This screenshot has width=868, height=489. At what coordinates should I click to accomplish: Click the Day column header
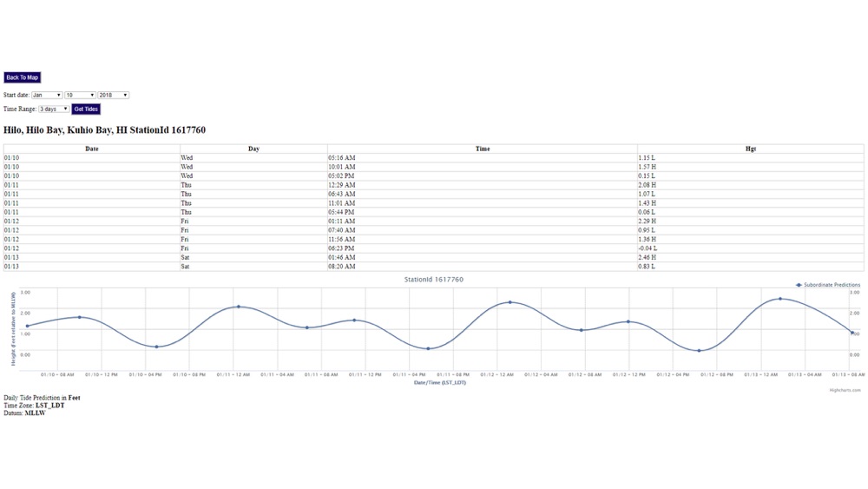click(253, 149)
